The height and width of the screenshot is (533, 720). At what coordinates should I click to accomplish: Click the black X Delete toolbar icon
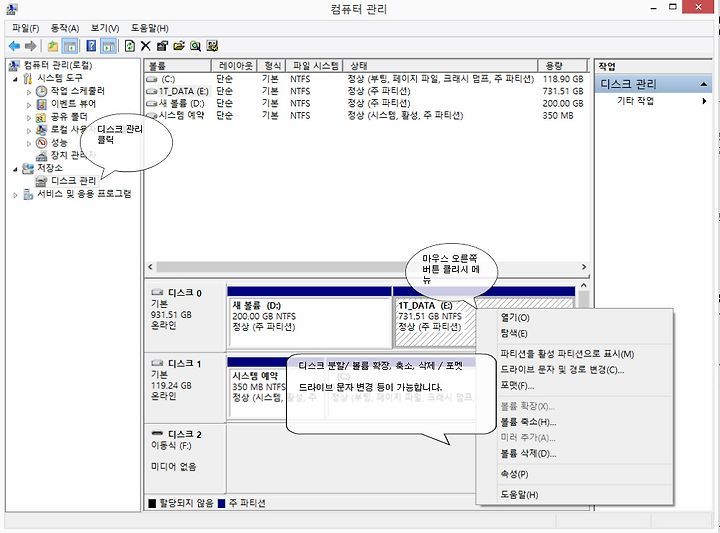point(146,46)
